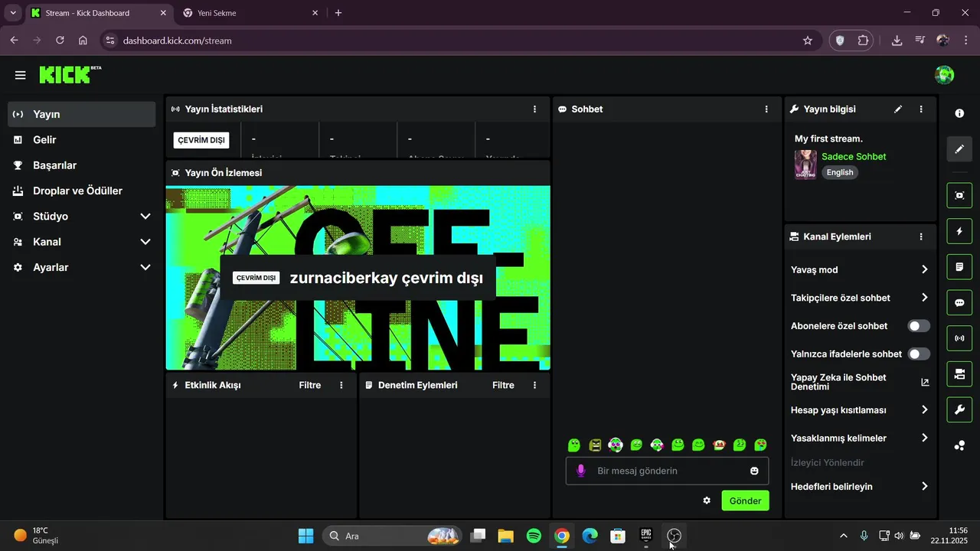The height and width of the screenshot is (551, 980).
Task: Click the taskbar search box Ara
Action: [393, 536]
